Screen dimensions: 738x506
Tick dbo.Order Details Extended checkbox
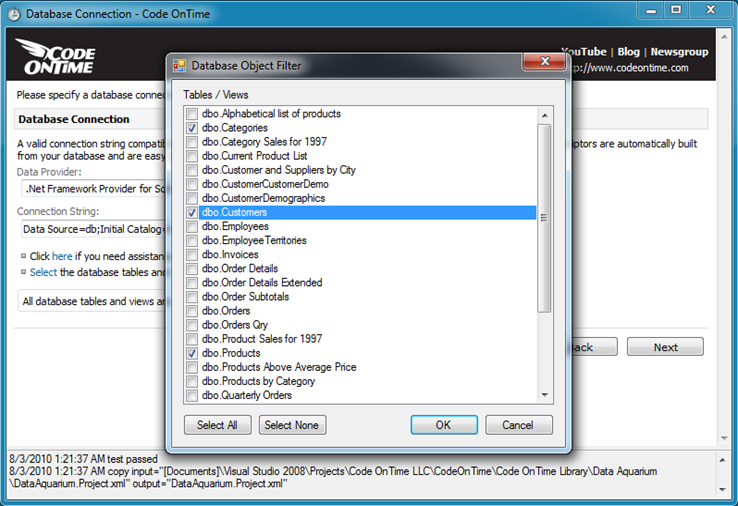[x=192, y=283]
